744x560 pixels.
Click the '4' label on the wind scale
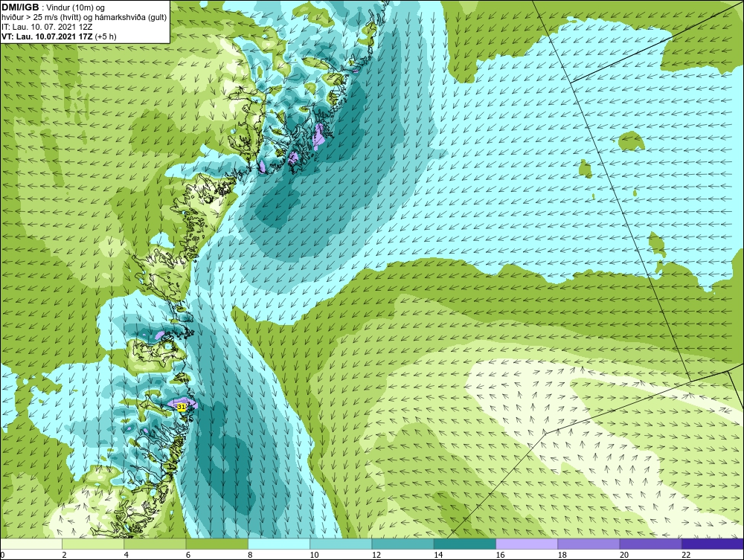click(x=126, y=556)
